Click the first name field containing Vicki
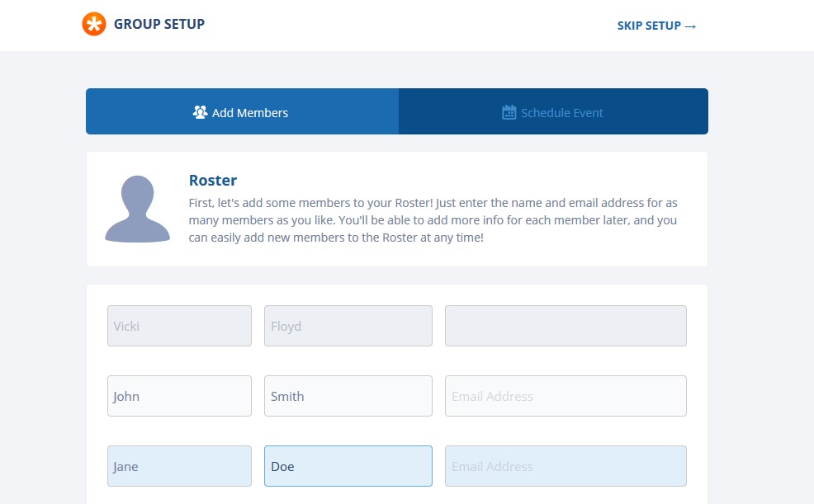 tap(179, 326)
